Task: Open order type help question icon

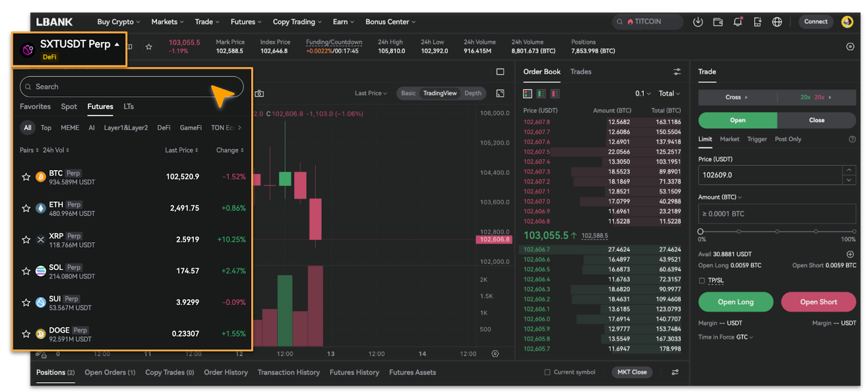Action: (852, 140)
